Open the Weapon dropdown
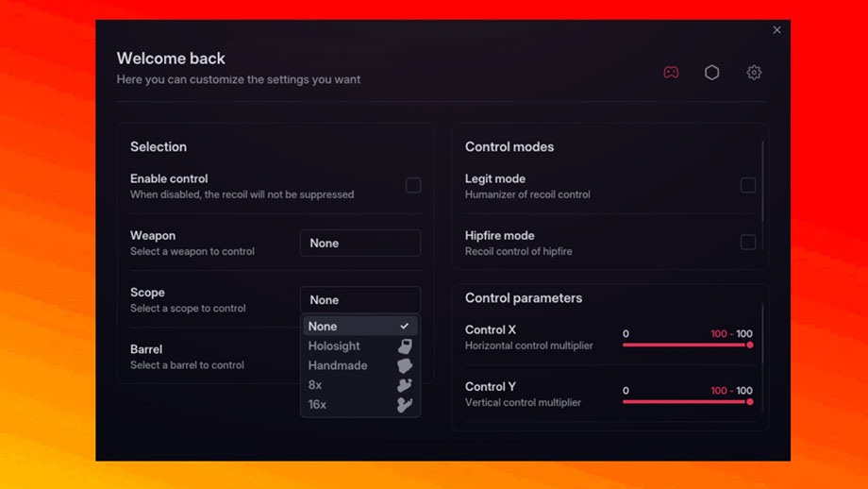Image resolution: width=868 pixels, height=489 pixels. (x=360, y=243)
